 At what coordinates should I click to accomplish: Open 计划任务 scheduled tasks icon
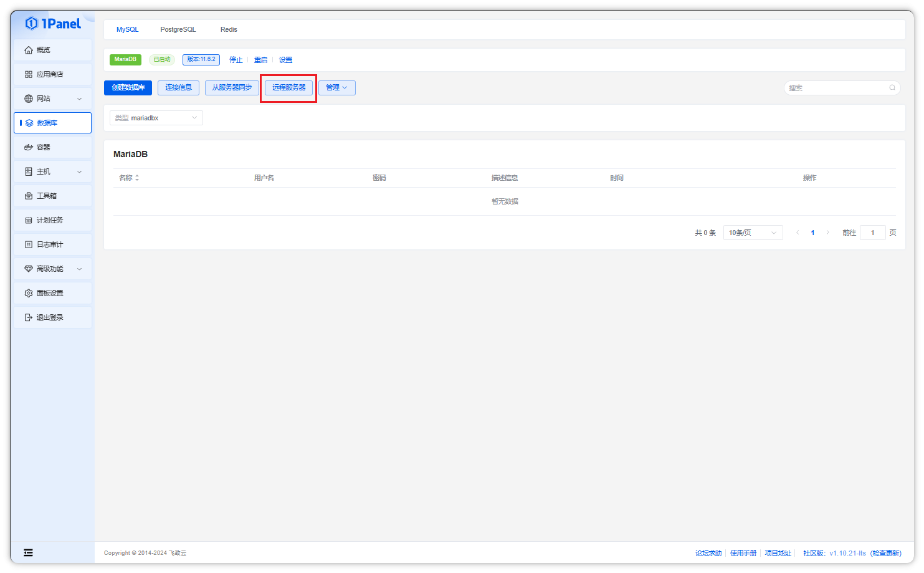coord(29,220)
